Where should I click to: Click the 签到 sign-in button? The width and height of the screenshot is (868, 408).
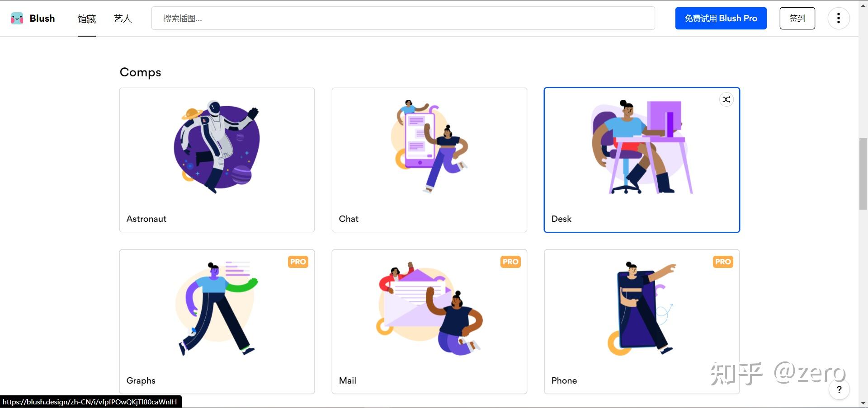pyautogui.click(x=797, y=18)
